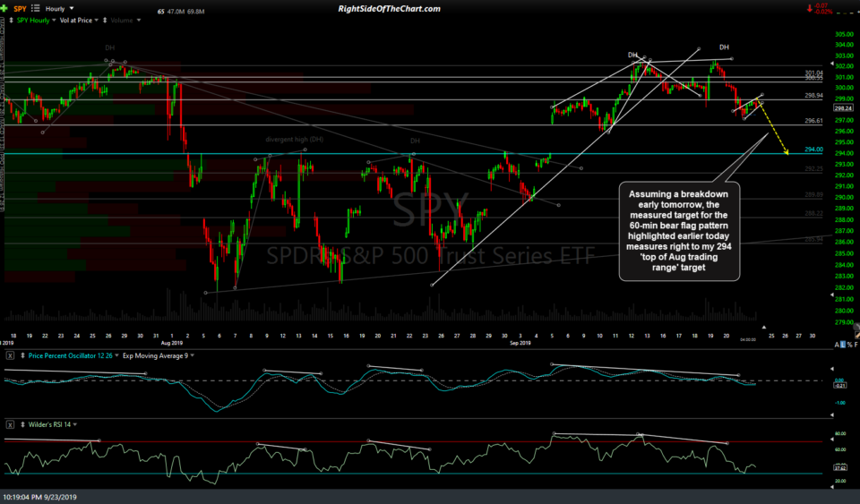Click the 27.62 RSI value label

(x=839, y=467)
